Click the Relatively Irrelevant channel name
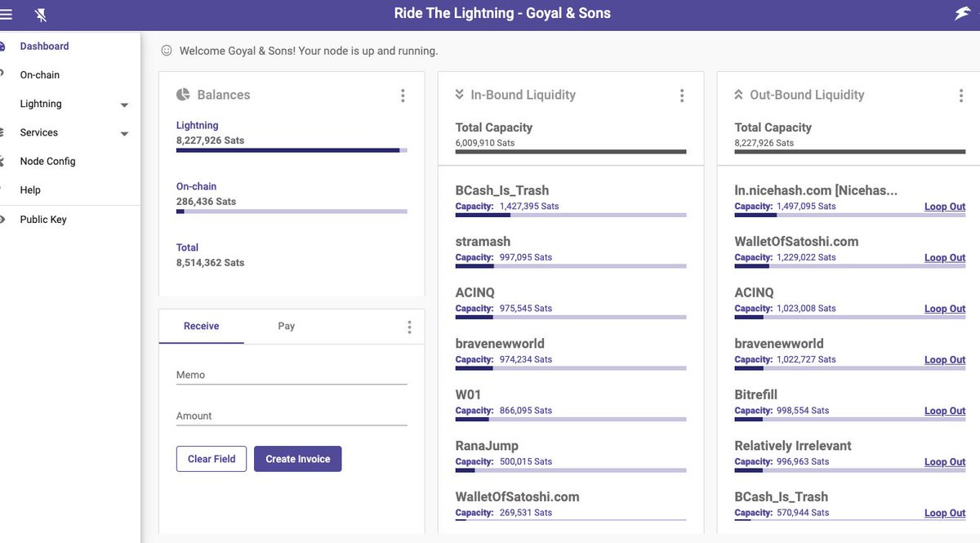The height and width of the screenshot is (543, 980). (793, 446)
